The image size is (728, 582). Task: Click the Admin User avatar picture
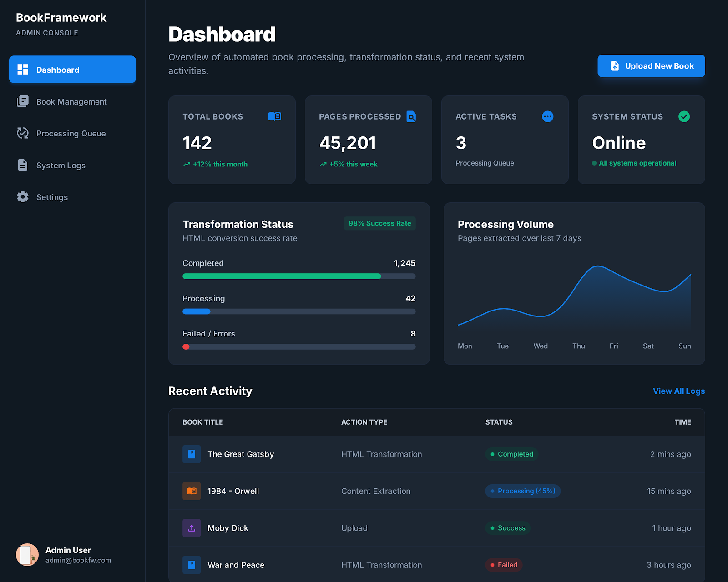tap(27, 555)
